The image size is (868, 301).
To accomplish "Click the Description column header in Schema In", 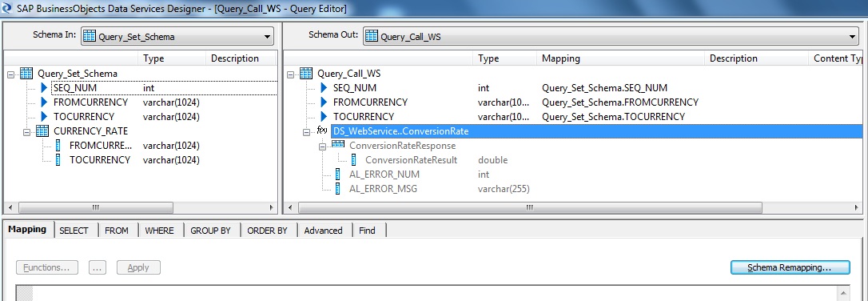I will click(241, 58).
